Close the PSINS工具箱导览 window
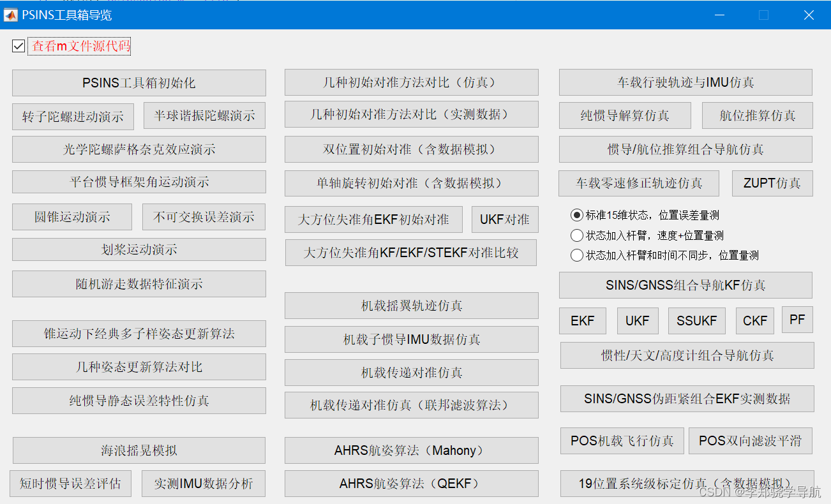The width and height of the screenshot is (831, 504). tap(808, 15)
